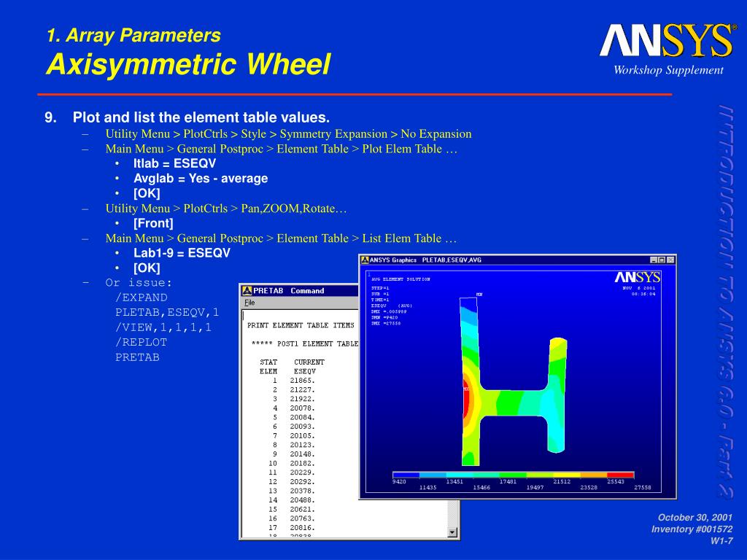
Task: Click the ANSYS Graphics PLETAB,ESEQV,AVG title bar
Action: click(x=517, y=260)
